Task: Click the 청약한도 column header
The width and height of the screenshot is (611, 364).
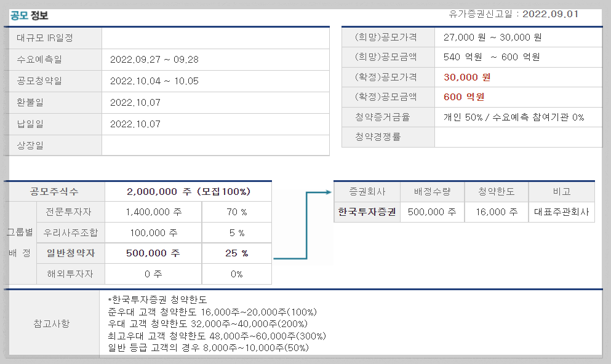Action: [497, 192]
